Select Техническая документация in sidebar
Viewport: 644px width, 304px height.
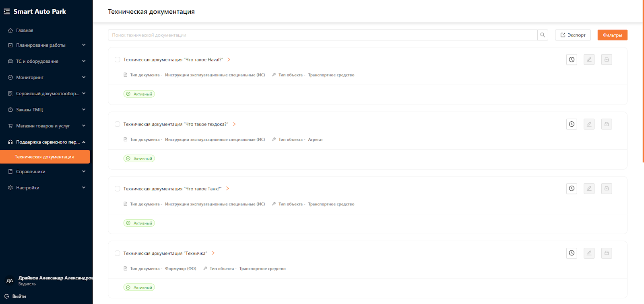(x=45, y=157)
